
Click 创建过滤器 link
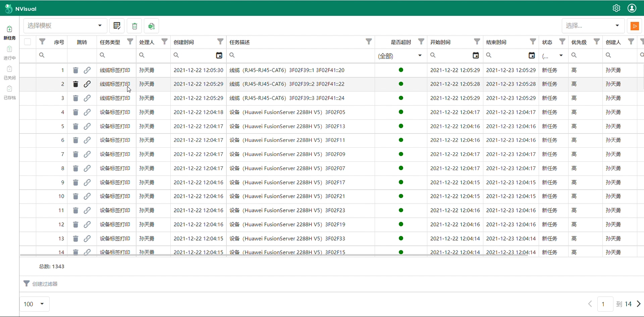tap(45, 284)
